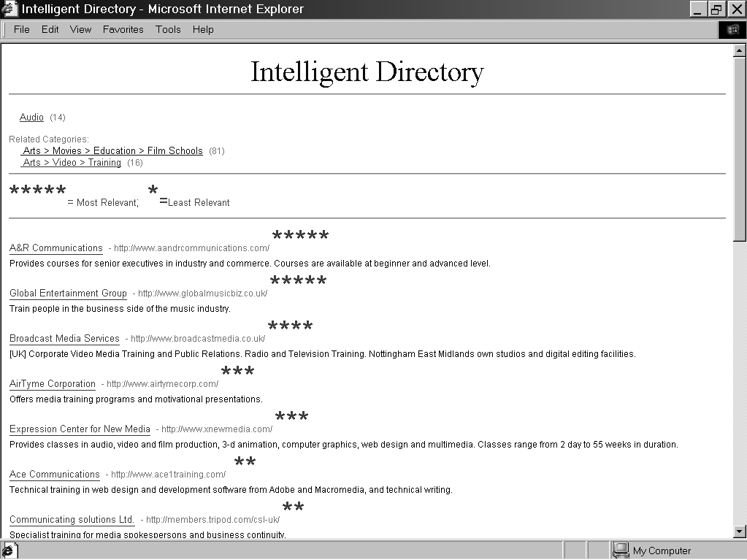The image size is (747, 560).
Task: Visit the Arts > Video > Training category
Action: point(72,163)
